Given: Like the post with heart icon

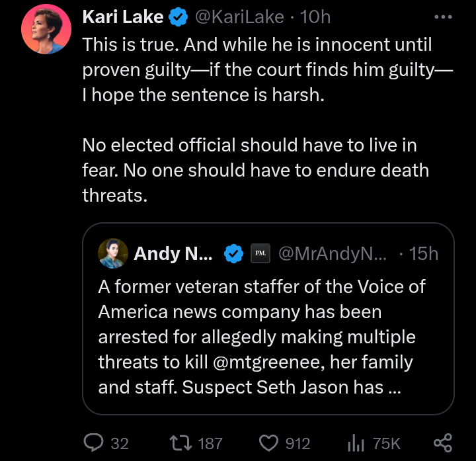Looking at the screenshot, I should (x=268, y=442).
